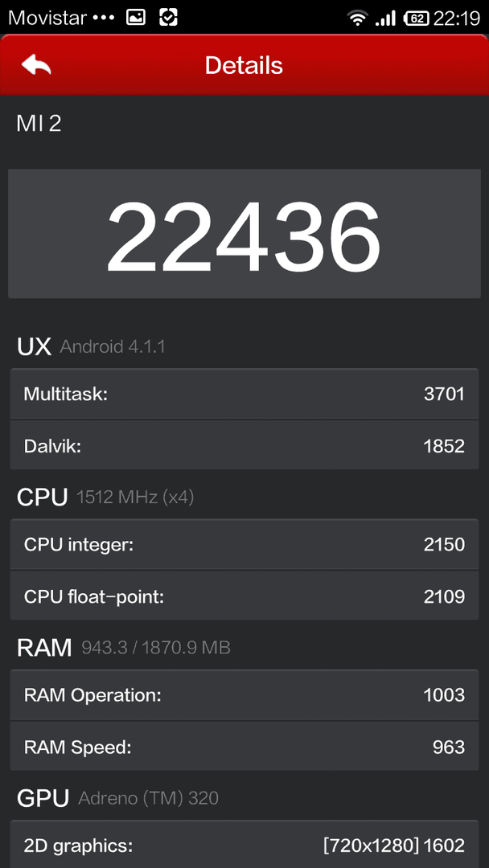This screenshot has width=489, height=868.
Task: Select the CPU integer row
Action: pos(244,545)
